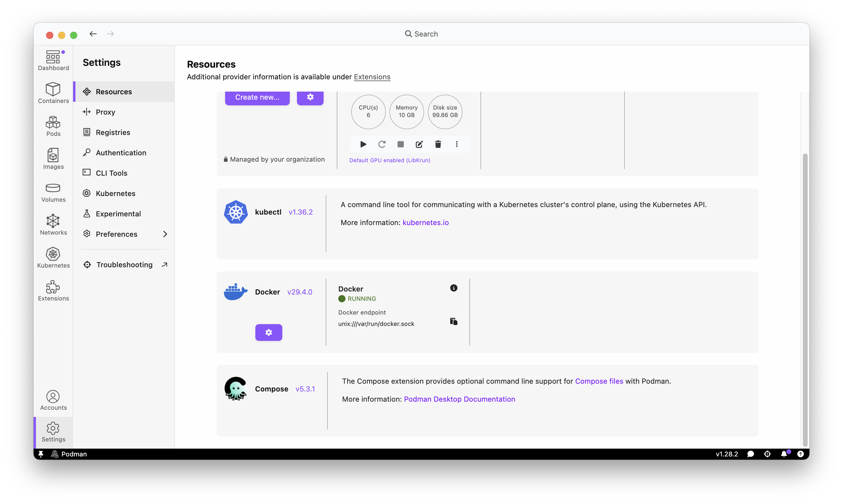Click the Search field in title bar

(x=421, y=34)
